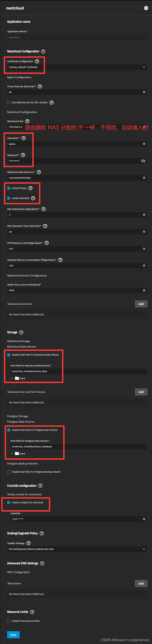Disable cronjobs for nextcloud
The image size is (152, 644).
(x=9, y=503)
